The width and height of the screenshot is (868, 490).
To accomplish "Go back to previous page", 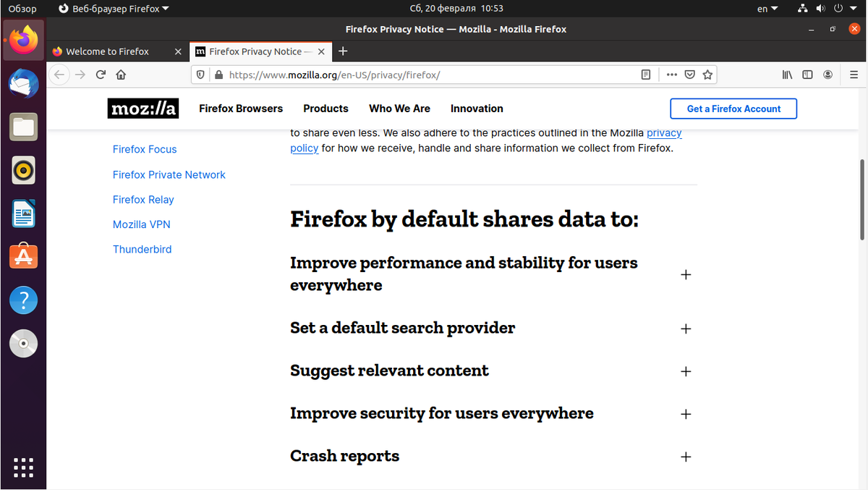I will pos(59,75).
